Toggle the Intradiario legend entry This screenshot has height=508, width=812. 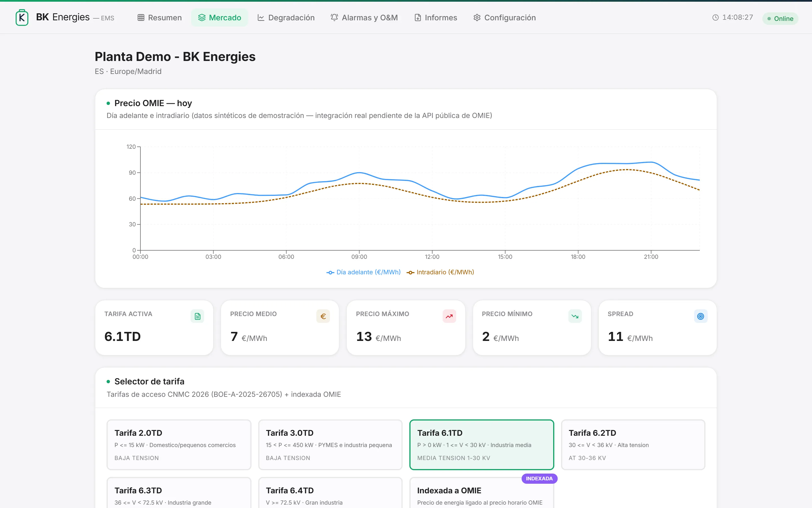coord(440,272)
